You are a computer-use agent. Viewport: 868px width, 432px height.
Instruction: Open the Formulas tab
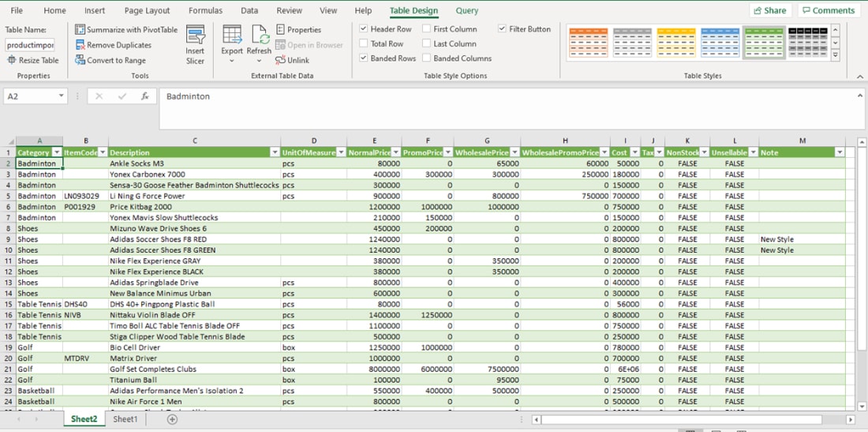[x=205, y=10]
